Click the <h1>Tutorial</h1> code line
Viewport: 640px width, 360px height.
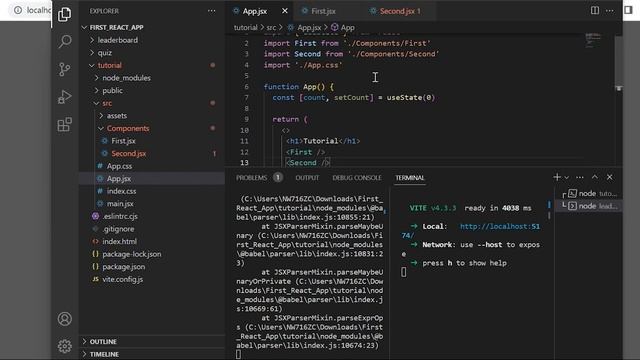323,141
